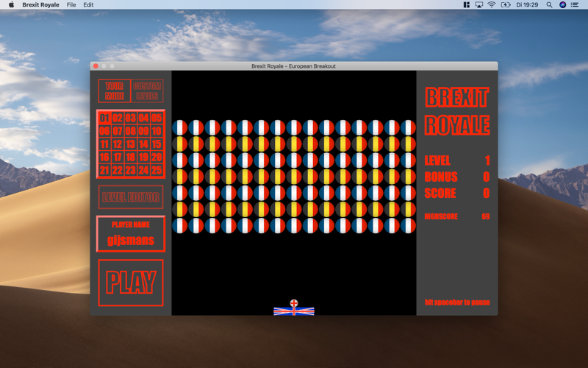Select level 06
The width and height of the screenshot is (588, 368).
click(x=104, y=131)
